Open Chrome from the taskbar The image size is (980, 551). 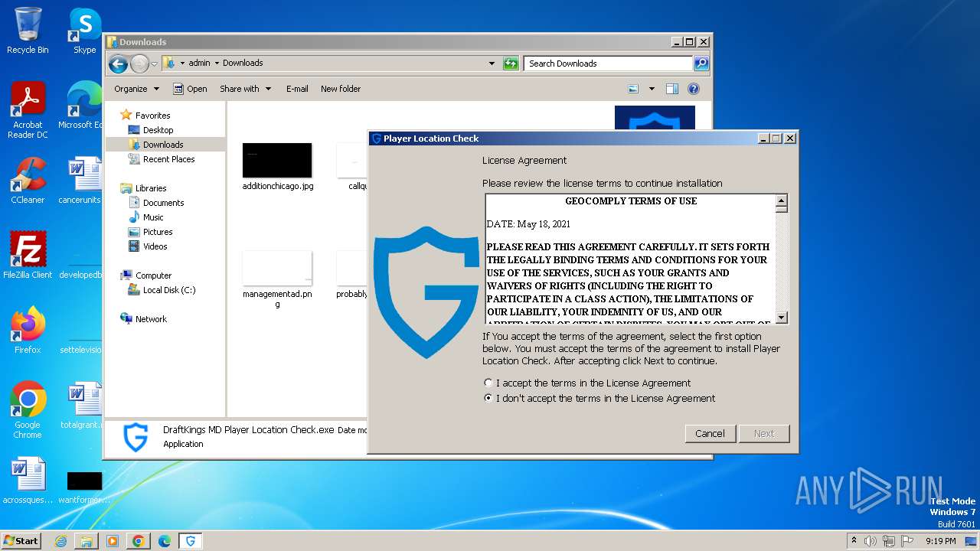(139, 541)
